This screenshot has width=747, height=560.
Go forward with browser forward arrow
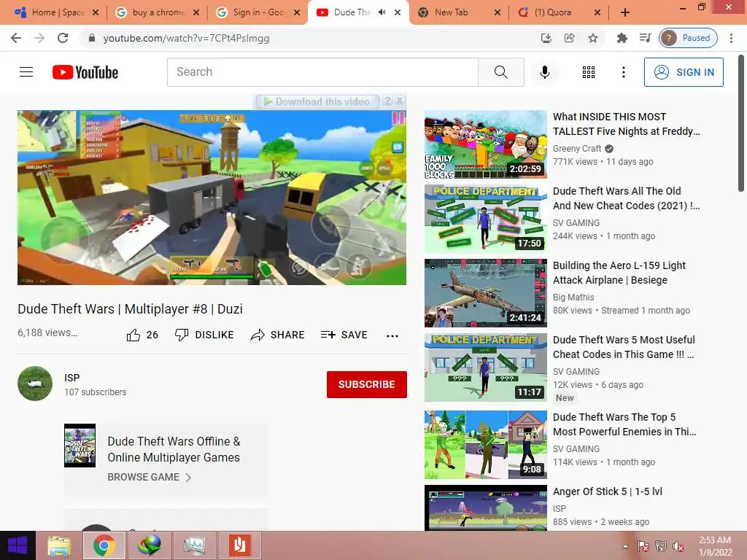[39, 38]
